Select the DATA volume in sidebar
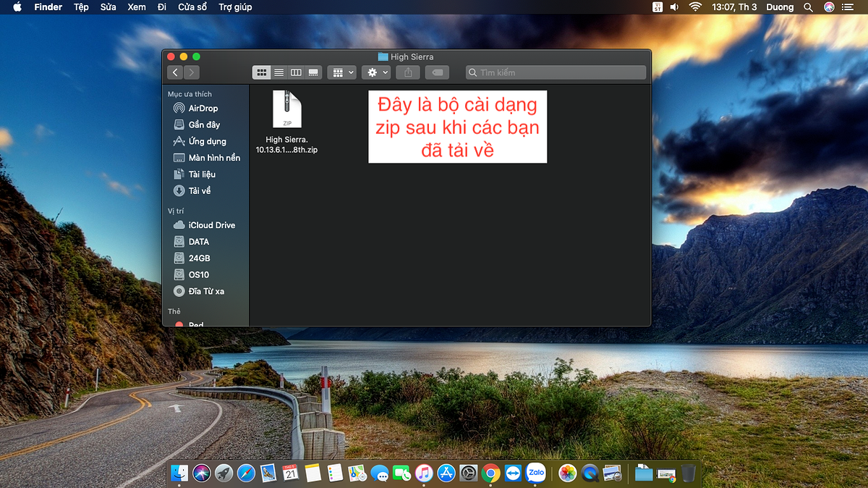868x488 pixels. (191, 242)
